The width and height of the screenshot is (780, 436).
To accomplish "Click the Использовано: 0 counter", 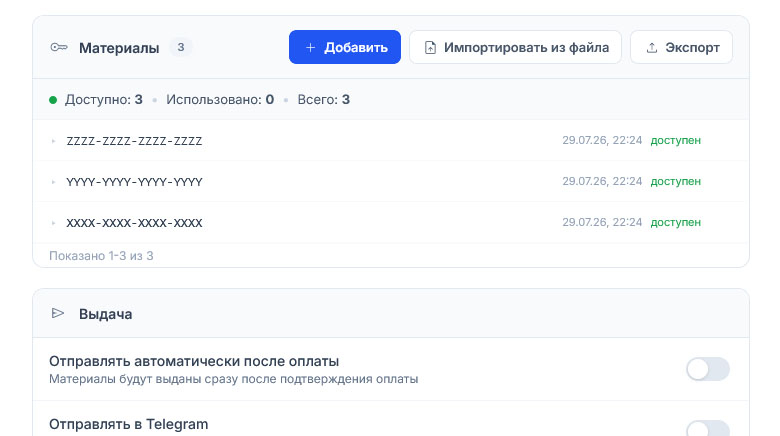I will [x=220, y=100].
